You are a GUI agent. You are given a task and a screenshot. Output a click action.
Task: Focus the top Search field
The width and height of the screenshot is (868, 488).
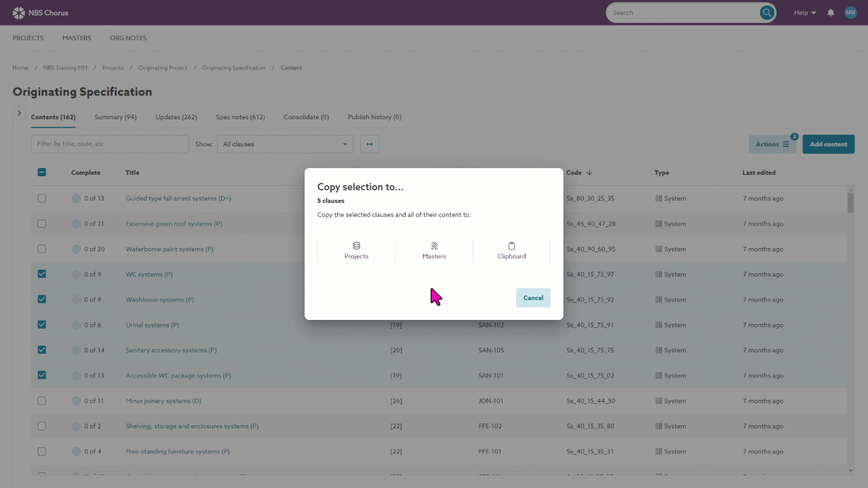click(x=684, y=13)
